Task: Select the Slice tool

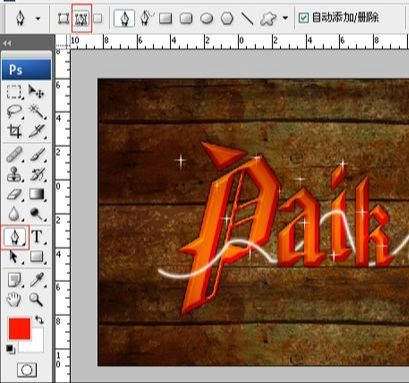Action: 37,131
